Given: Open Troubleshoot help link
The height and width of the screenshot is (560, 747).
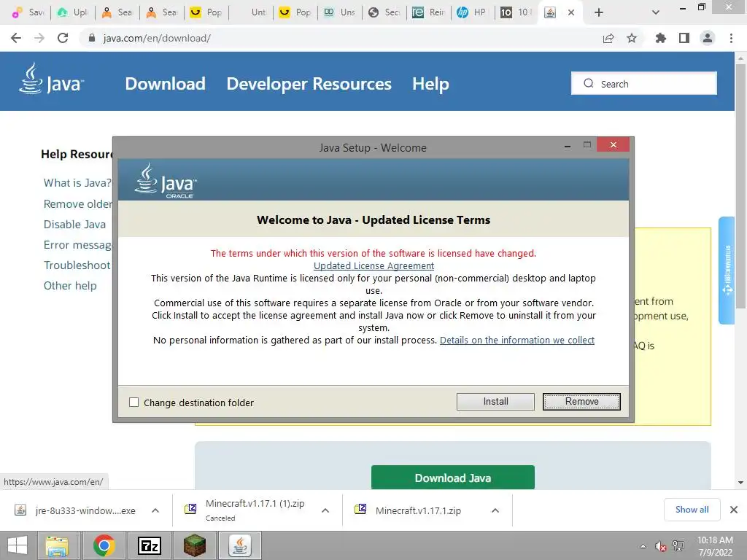Looking at the screenshot, I should tap(77, 265).
